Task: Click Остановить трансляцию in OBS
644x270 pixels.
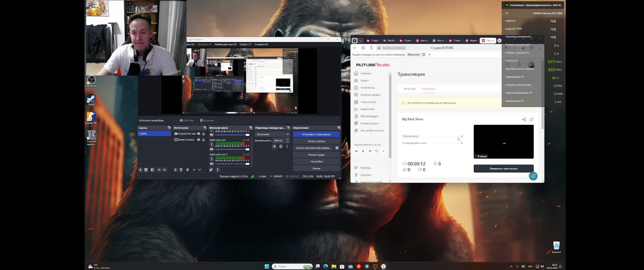Action: [316, 134]
